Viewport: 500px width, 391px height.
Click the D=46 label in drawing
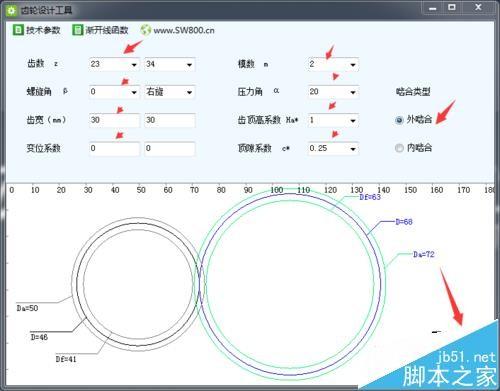click(x=39, y=337)
